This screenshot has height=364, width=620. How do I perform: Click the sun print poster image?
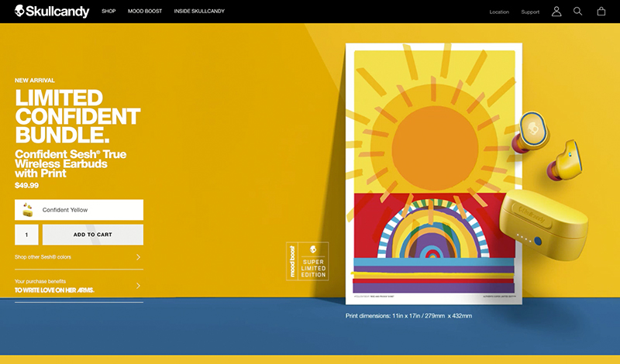tap(434, 174)
